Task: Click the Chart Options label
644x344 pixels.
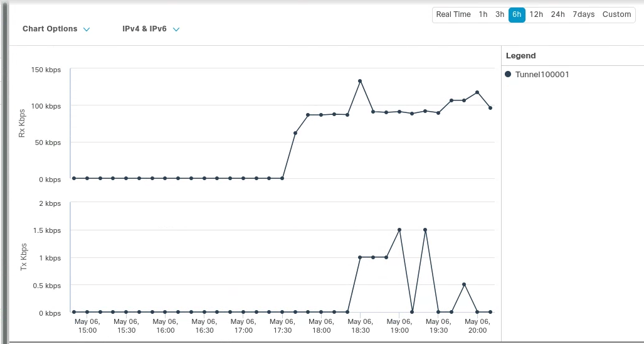Action: pos(50,29)
